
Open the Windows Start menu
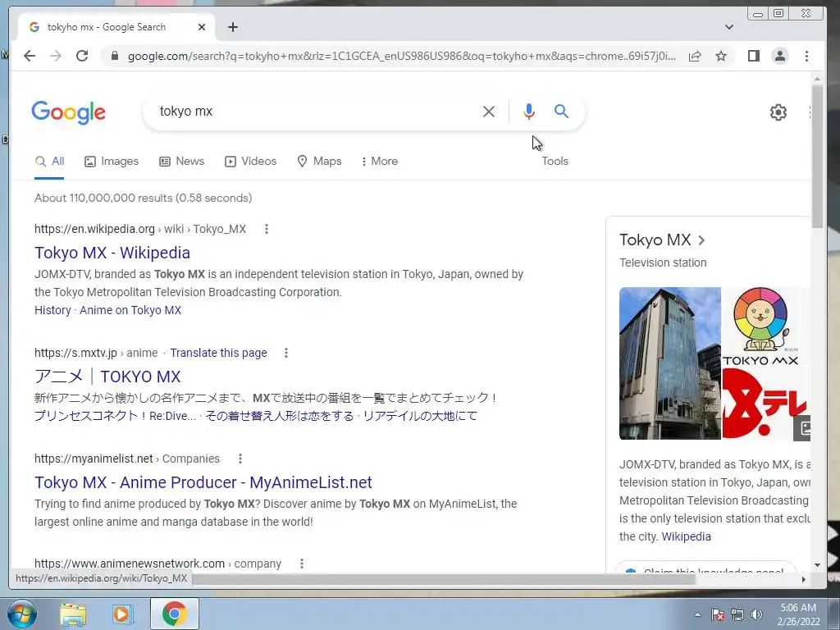(22, 614)
